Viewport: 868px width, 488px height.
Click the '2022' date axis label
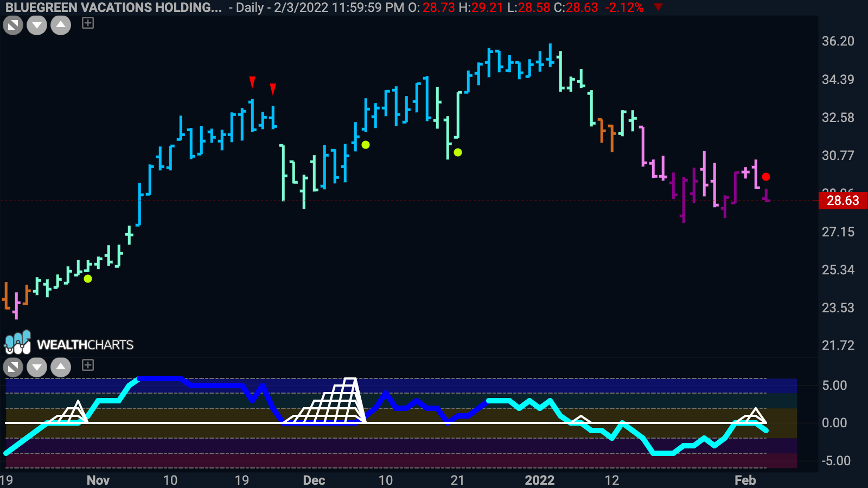(x=540, y=480)
